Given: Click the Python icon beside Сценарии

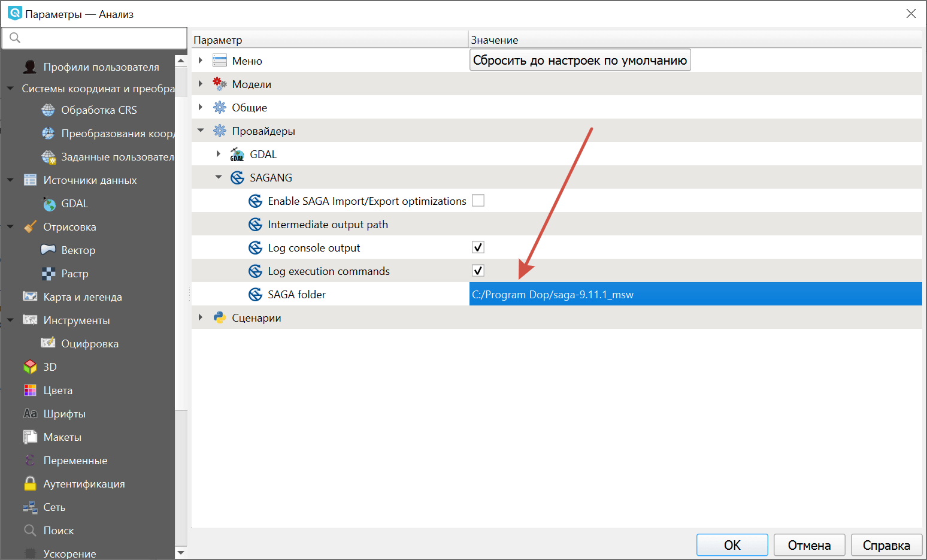Looking at the screenshot, I should pyautogui.click(x=220, y=317).
